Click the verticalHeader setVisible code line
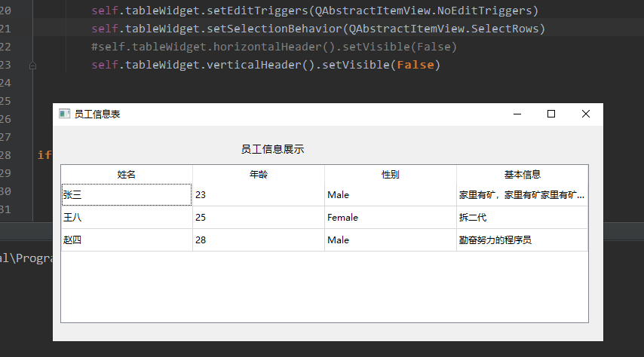 point(265,65)
